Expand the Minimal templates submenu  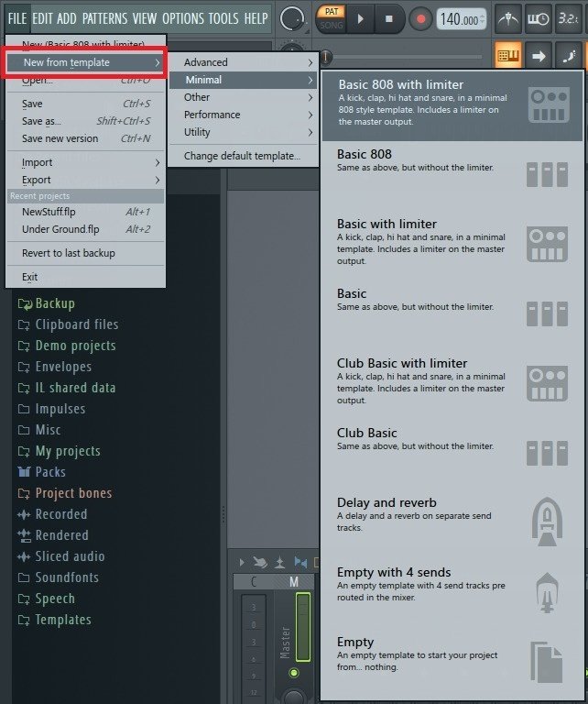[x=243, y=80]
